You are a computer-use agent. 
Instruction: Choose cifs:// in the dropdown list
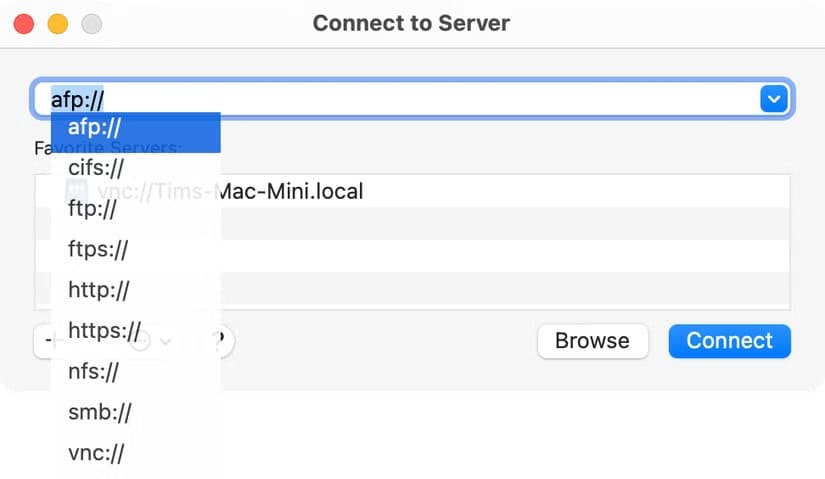136,168
